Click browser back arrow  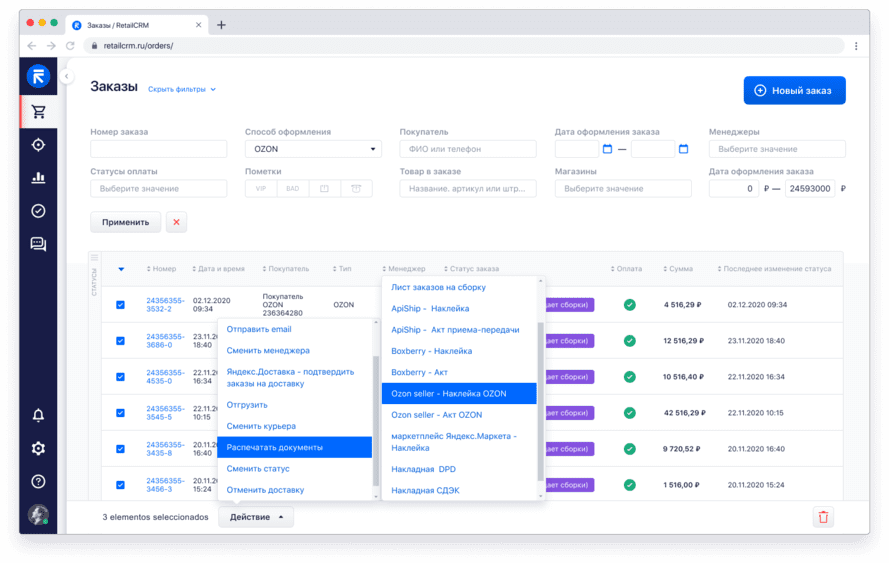[x=32, y=46]
